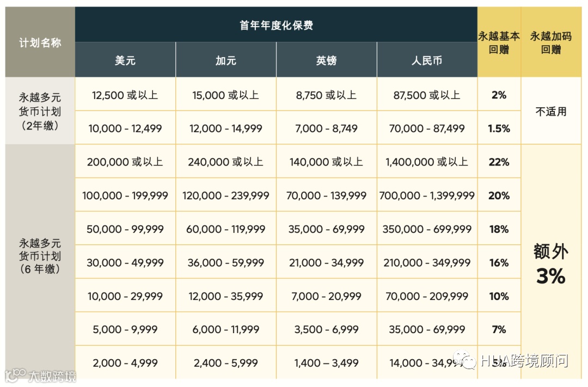
Task: Click the cell 240,000 或以上
Action: [226, 161]
